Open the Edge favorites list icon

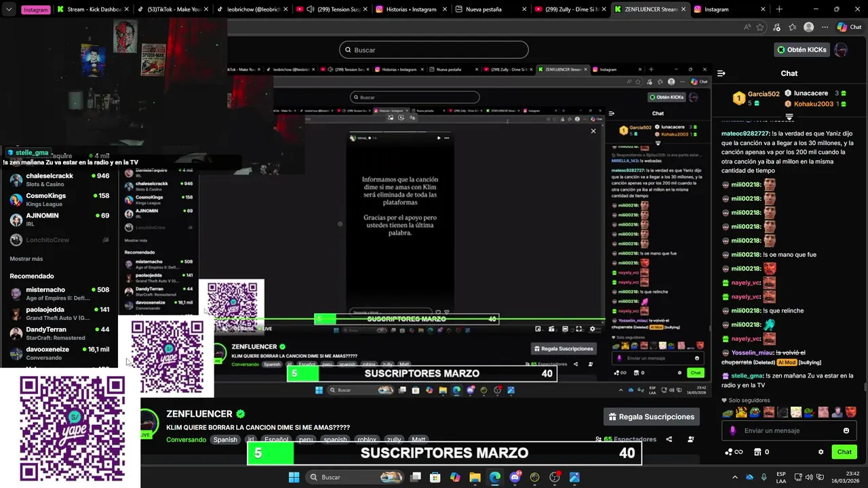792,27
